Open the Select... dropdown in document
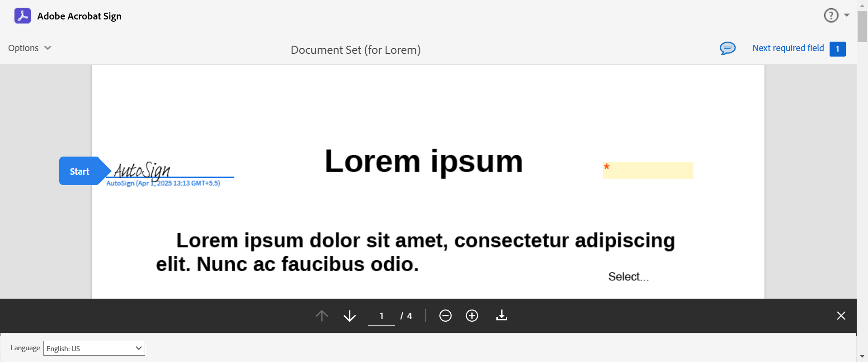The width and height of the screenshot is (868, 362). click(x=628, y=276)
